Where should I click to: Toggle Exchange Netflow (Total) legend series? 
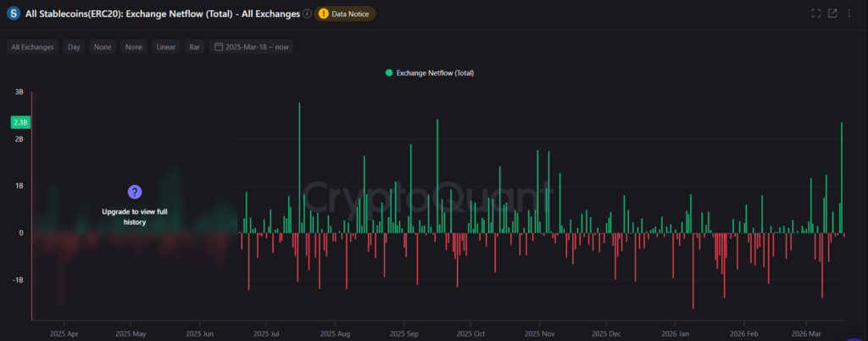429,73
